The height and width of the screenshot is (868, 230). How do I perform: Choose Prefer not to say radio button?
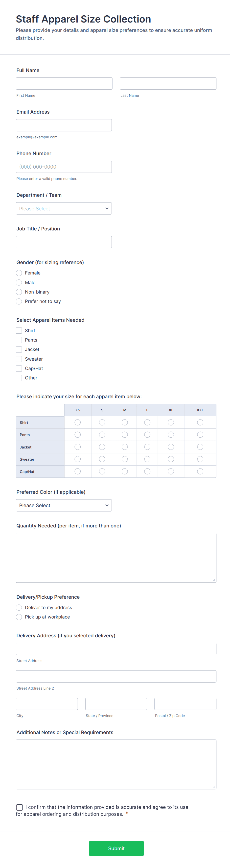click(19, 301)
